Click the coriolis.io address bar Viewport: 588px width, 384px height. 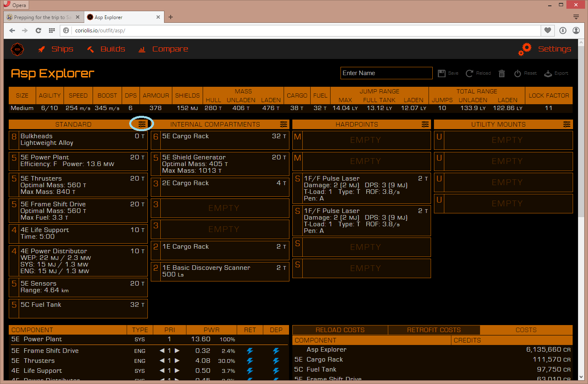point(306,30)
